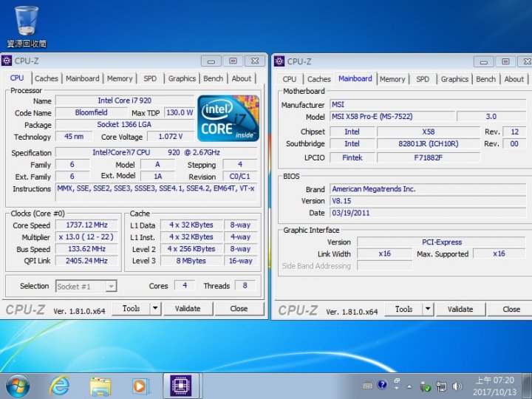Launch Internet Explorer from the taskbar

[x=59, y=386]
